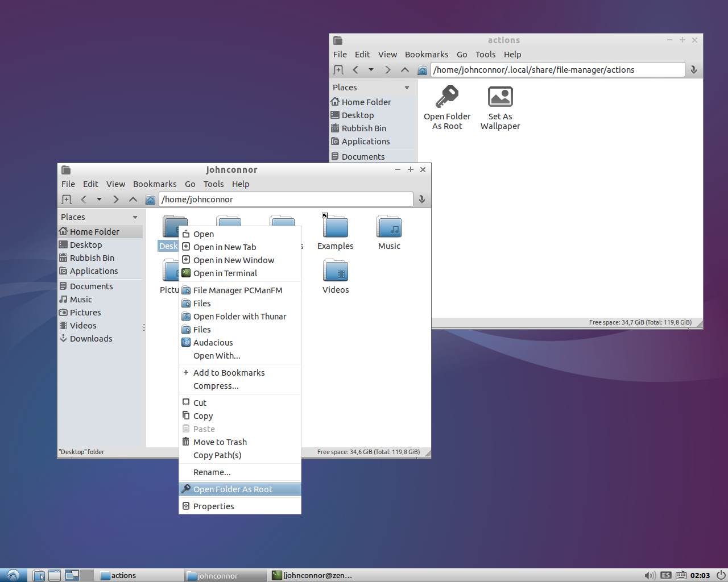
Task: Expand the Places dropdown in actions window
Action: [407, 88]
